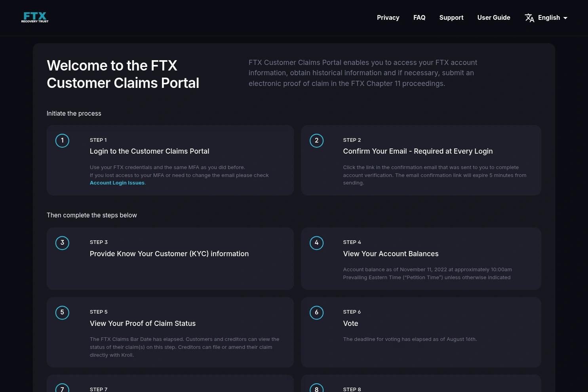Click the step 1 circle icon
The image size is (588, 392).
click(x=62, y=141)
